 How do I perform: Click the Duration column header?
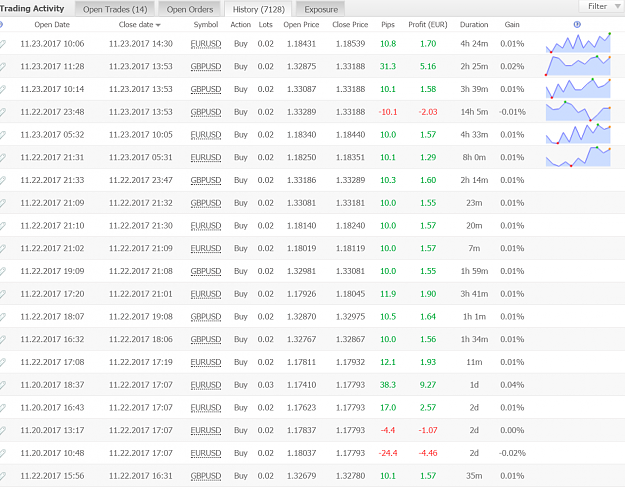click(474, 24)
